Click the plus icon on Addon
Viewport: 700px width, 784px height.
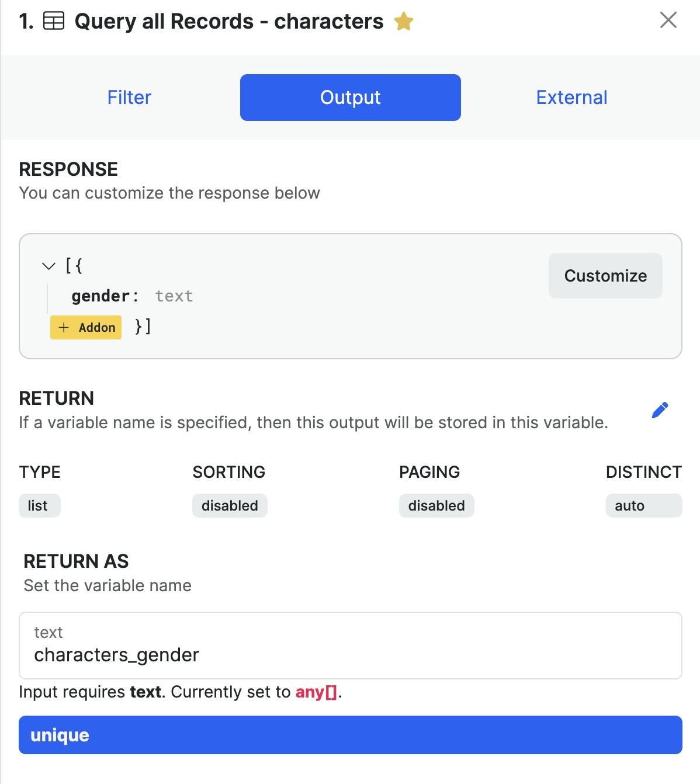pyautogui.click(x=64, y=328)
